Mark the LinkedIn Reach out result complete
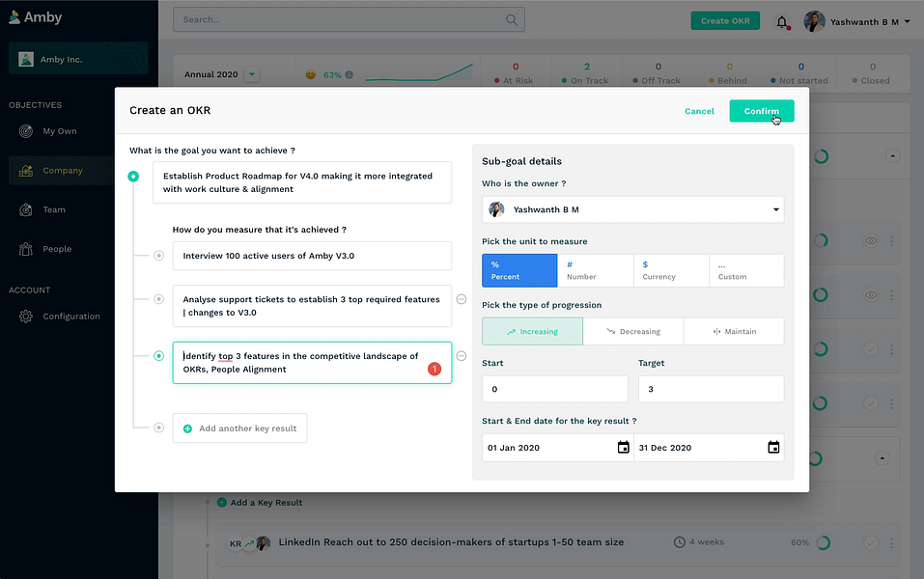This screenshot has width=924, height=579. [870, 542]
